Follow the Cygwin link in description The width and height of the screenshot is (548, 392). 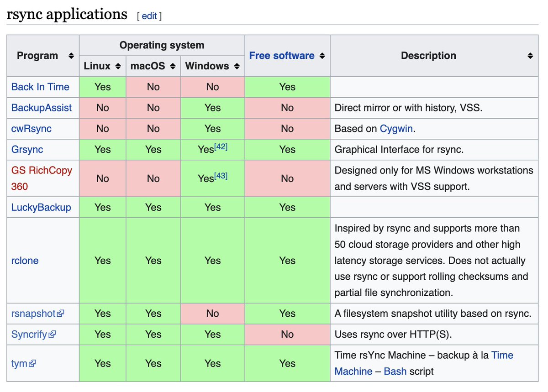[x=396, y=129]
